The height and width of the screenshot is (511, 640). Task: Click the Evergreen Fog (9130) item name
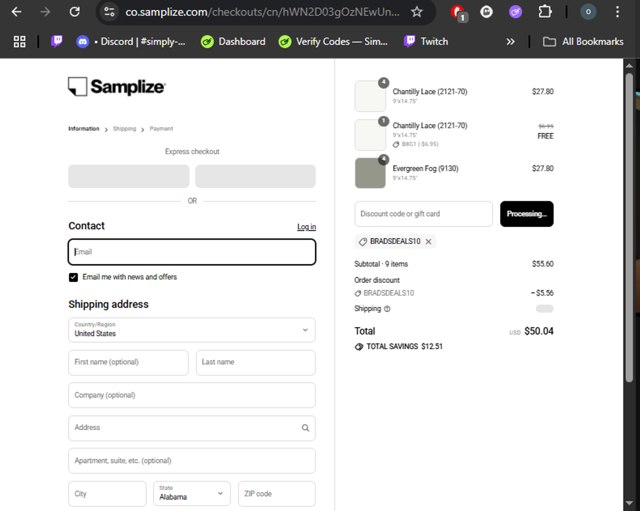(425, 169)
